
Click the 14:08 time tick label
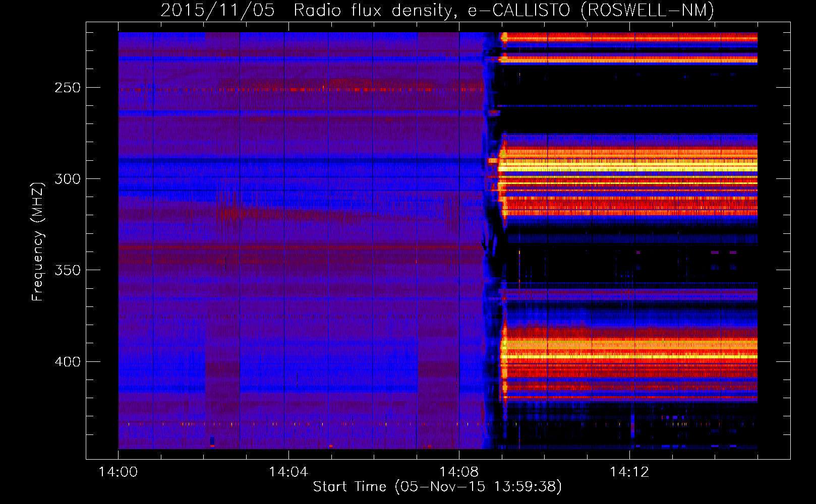(x=458, y=472)
